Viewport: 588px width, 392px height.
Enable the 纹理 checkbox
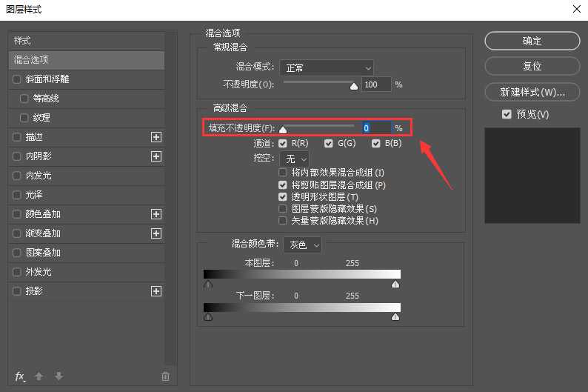click(24, 118)
